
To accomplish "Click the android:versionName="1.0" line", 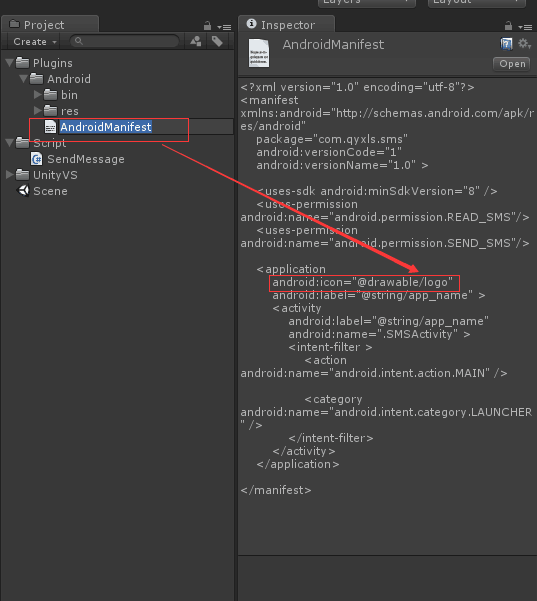I will pyautogui.click(x=342, y=165).
